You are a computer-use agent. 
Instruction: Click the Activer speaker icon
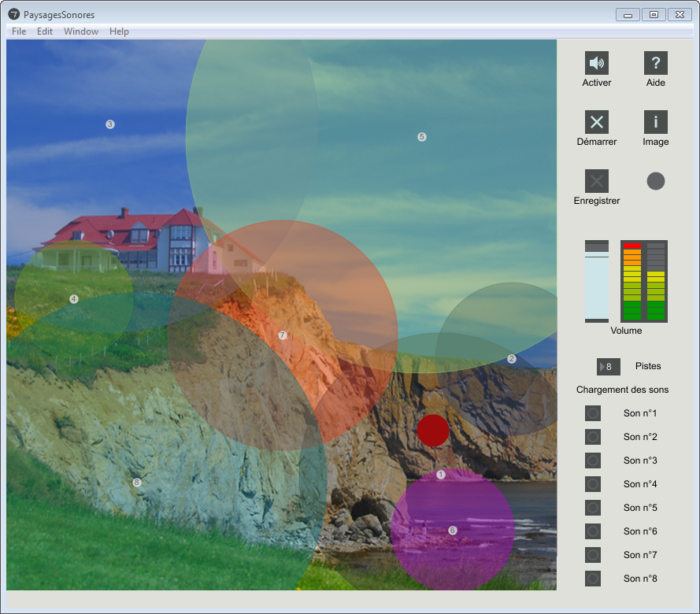tap(596, 63)
